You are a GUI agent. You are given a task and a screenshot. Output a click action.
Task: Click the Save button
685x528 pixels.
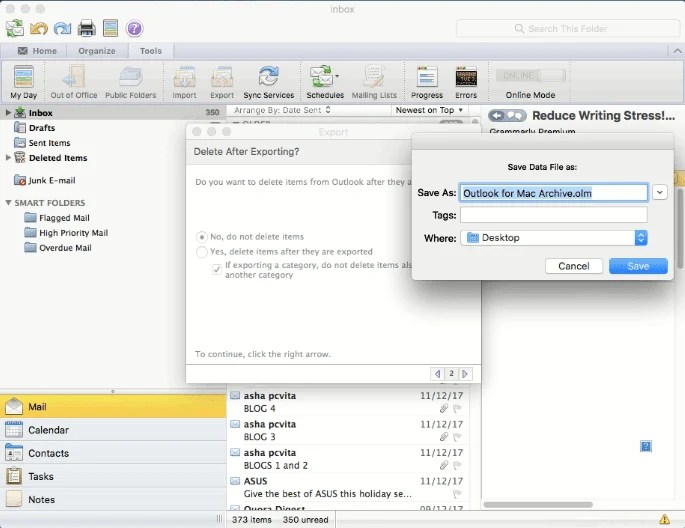point(638,266)
